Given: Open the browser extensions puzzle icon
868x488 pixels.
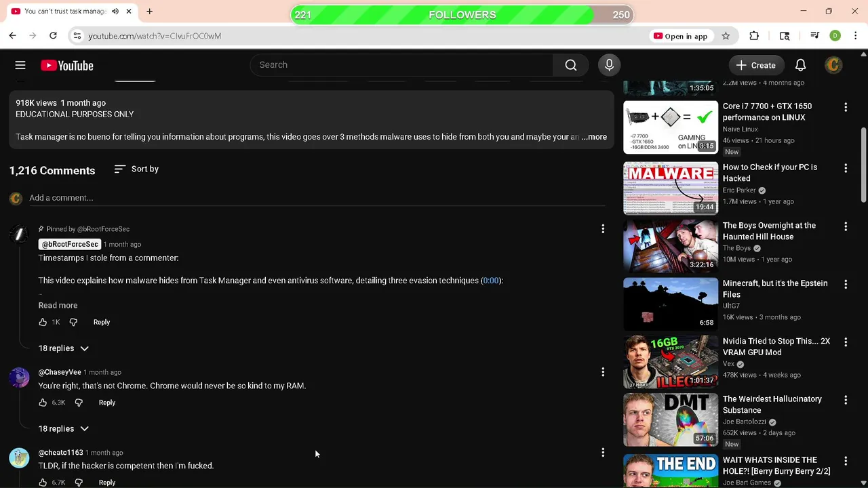Looking at the screenshot, I should pos(754,36).
